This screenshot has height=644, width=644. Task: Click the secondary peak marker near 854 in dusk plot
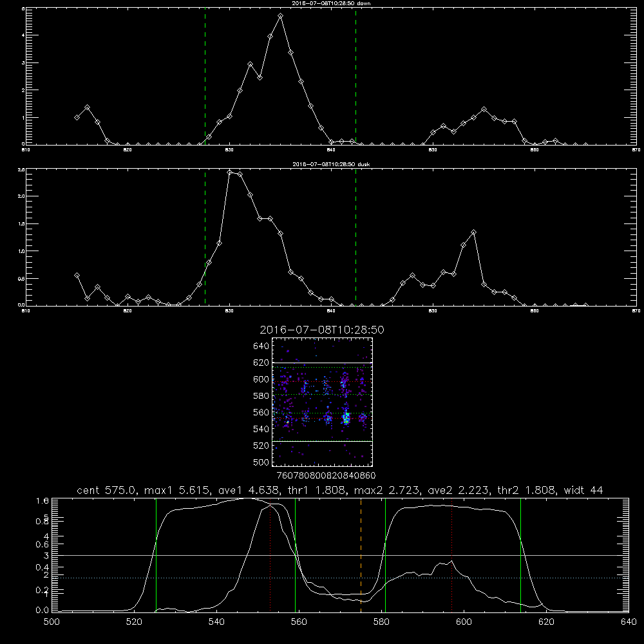[473, 232]
